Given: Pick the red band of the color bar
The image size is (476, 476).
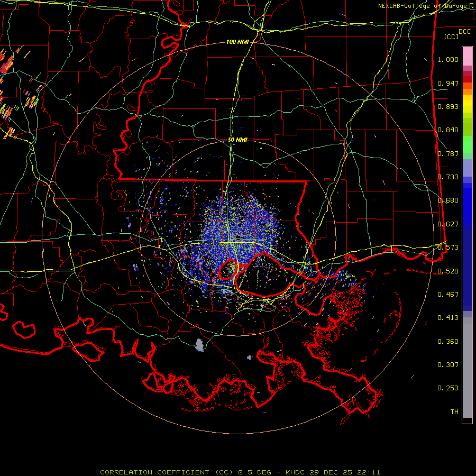Looking at the screenshot, I should tap(467, 79).
